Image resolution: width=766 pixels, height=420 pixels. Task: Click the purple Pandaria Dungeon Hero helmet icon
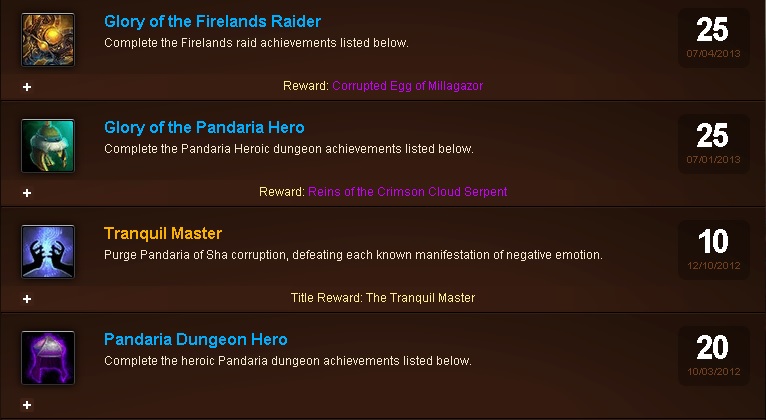(48, 357)
